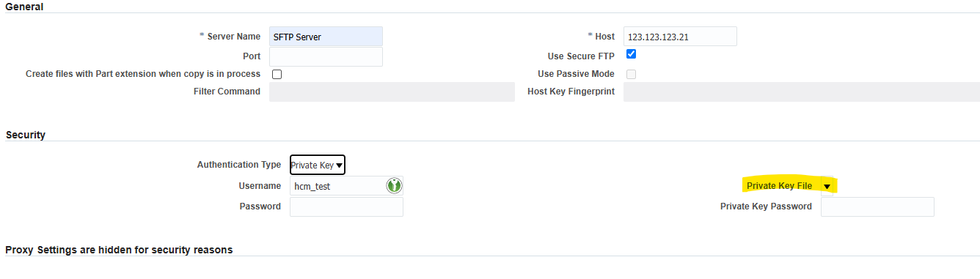Focus the Username field containing hcm_test

347,186
